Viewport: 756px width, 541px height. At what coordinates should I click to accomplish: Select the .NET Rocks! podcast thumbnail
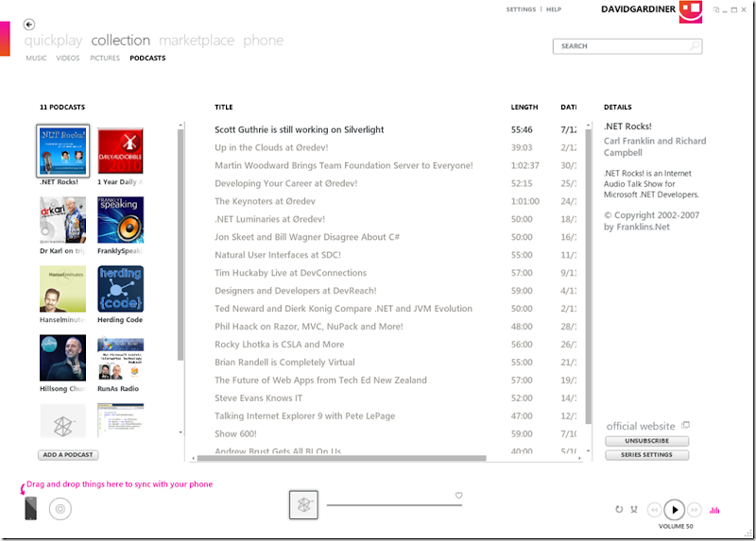pyautogui.click(x=62, y=151)
